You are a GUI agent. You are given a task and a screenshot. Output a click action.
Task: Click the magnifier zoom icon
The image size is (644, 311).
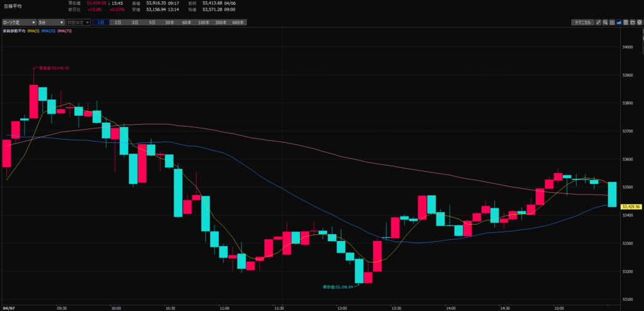(605, 23)
